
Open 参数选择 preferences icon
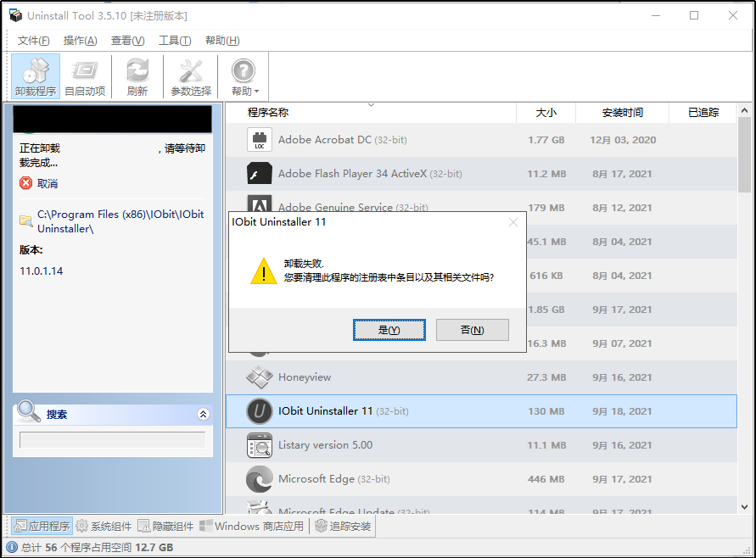pyautogui.click(x=191, y=76)
